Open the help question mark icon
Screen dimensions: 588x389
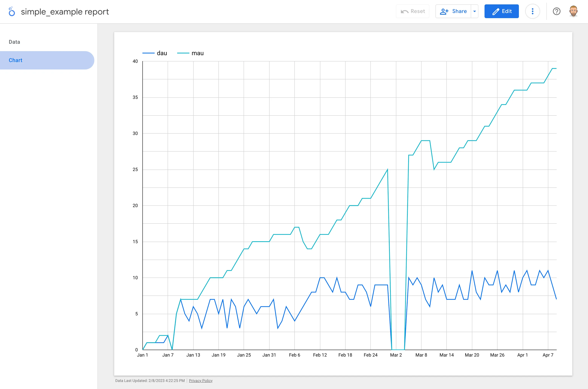556,11
